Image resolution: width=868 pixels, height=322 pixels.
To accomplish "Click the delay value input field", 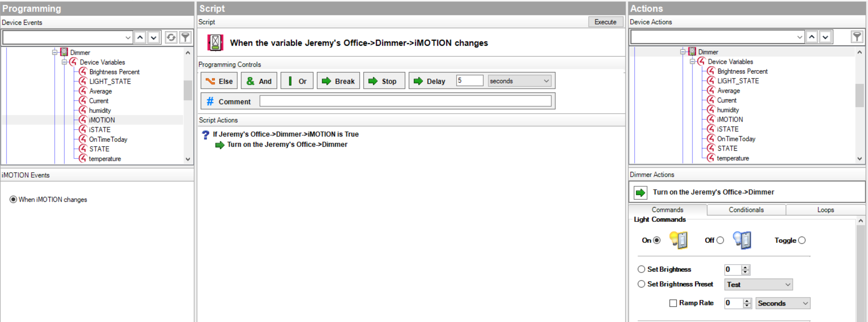I will coord(470,81).
